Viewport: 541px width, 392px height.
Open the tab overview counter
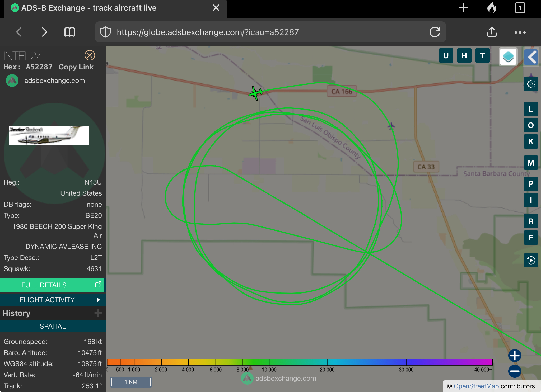click(520, 8)
